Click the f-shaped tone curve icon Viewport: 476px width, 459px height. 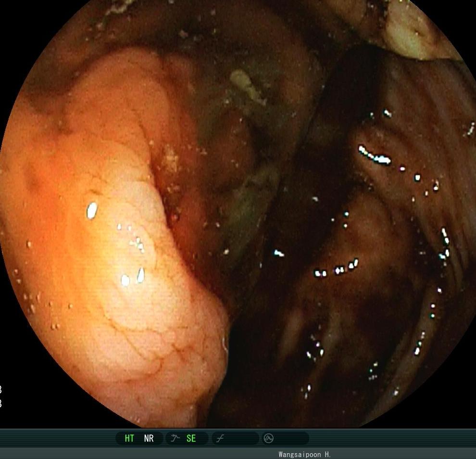click(x=220, y=438)
